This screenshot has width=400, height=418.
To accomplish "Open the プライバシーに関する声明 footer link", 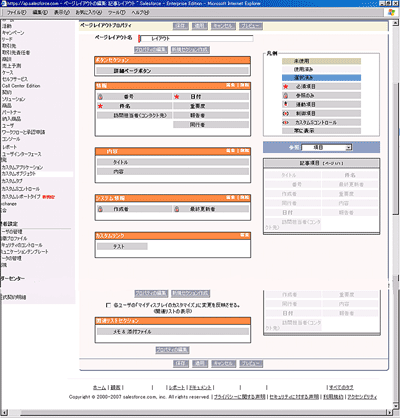I will pyautogui.click(x=240, y=397).
